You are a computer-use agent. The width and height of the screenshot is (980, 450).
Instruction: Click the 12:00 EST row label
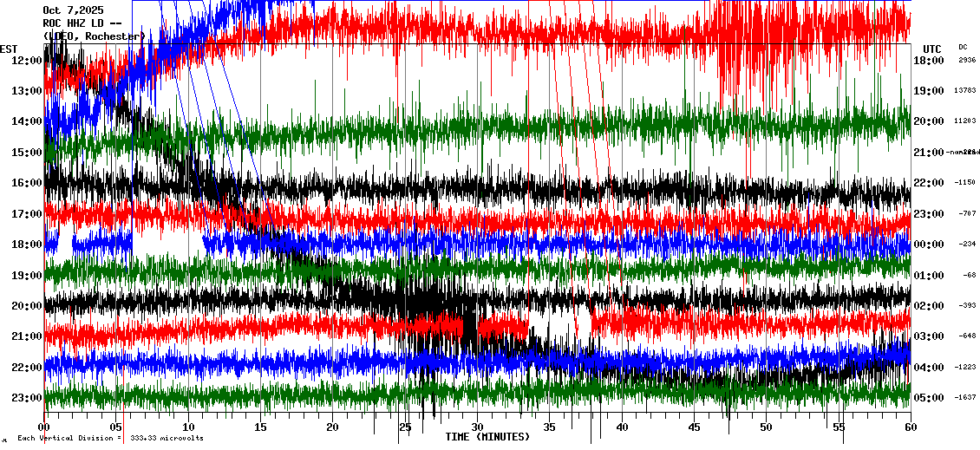pos(28,61)
